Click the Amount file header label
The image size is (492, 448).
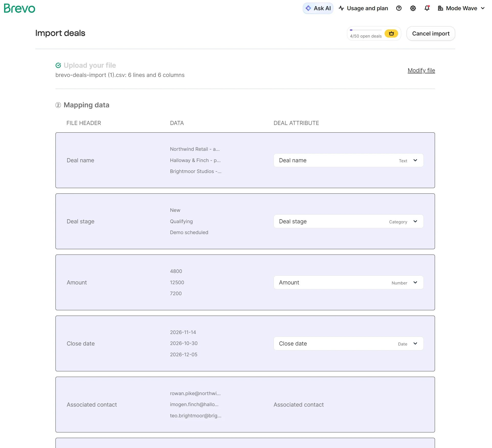(x=77, y=282)
